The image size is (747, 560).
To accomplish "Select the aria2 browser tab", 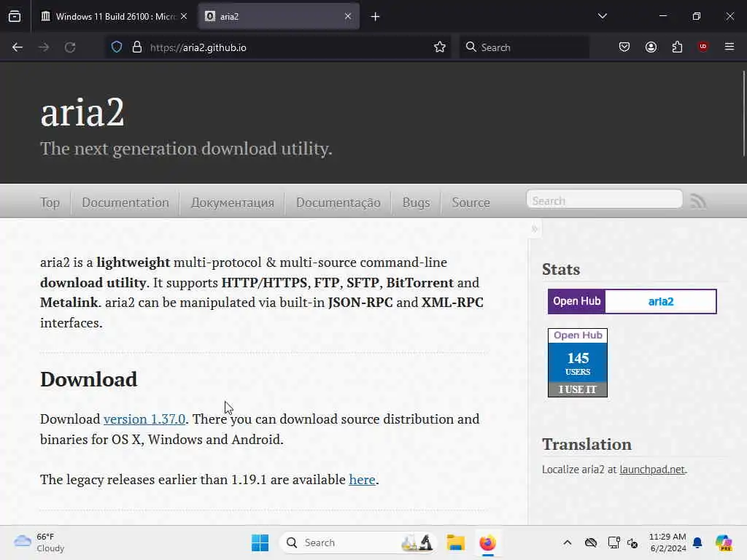I will tap(279, 16).
